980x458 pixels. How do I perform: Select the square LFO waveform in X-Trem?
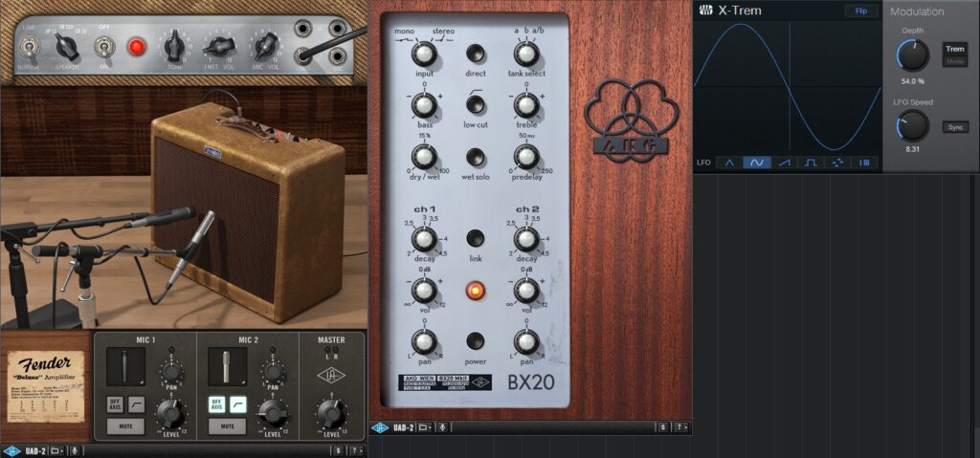[x=811, y=163]
